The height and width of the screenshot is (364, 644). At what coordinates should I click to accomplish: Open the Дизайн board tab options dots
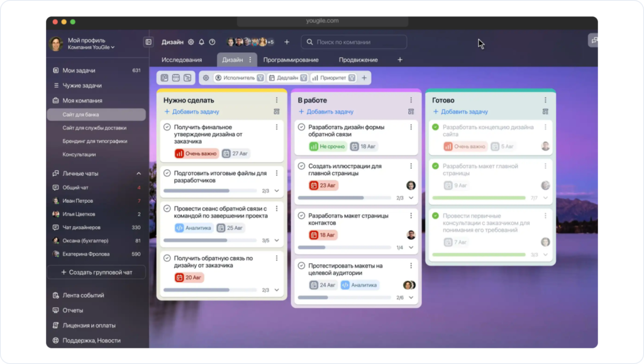(x=250, y=60)
